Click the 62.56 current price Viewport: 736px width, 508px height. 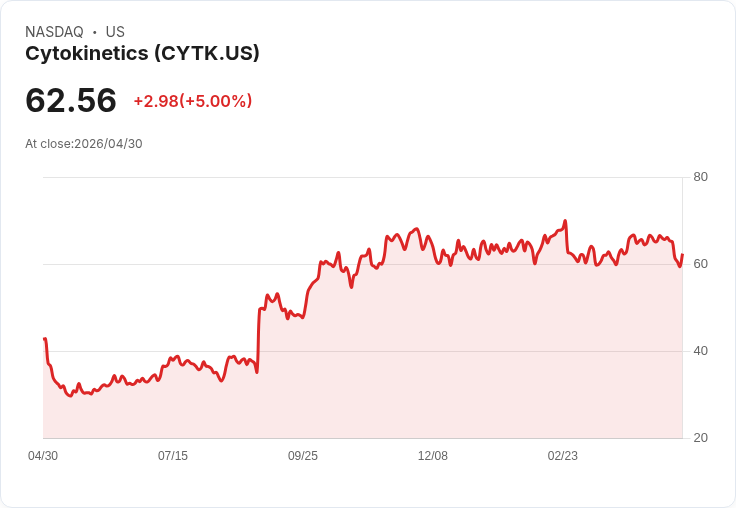(x=71, y=100)
